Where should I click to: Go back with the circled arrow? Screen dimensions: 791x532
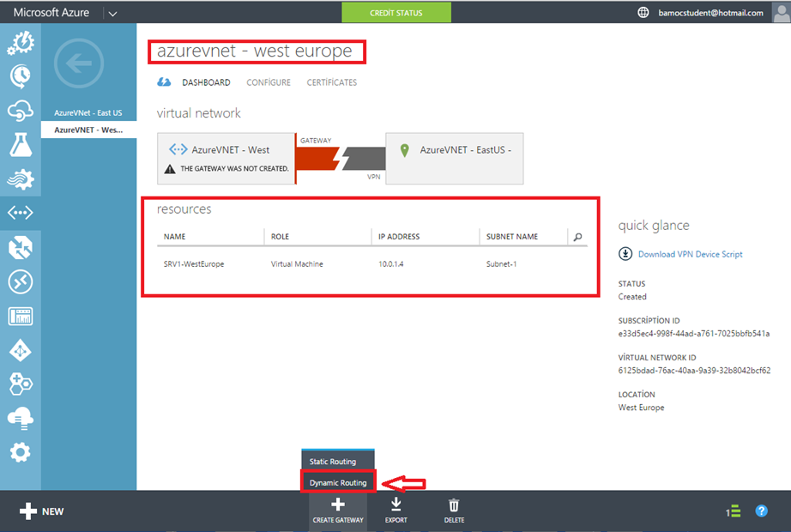79,63
